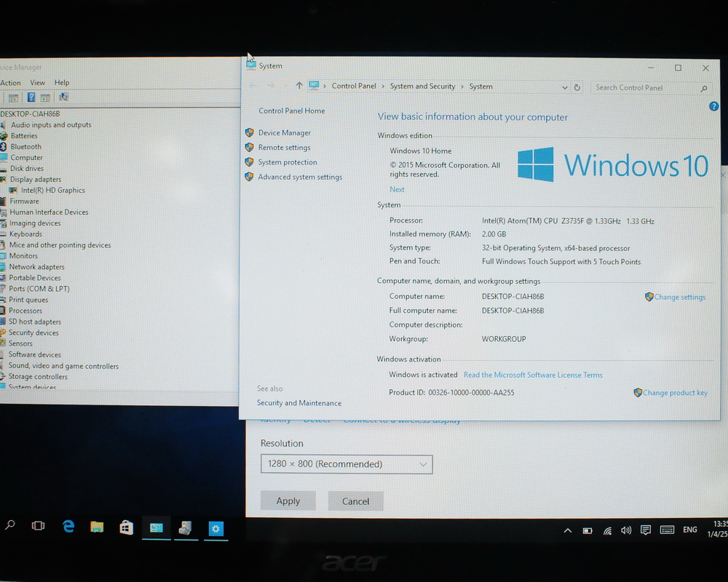Image resolution: width=728 pixels, height=582 pixels.
Task: Click the refresh icon in address bar
Action: click(577, 87)
